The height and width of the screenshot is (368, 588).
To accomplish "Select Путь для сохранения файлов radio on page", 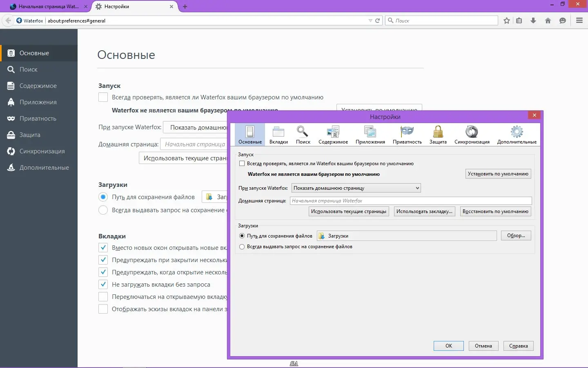I will 103,197.
